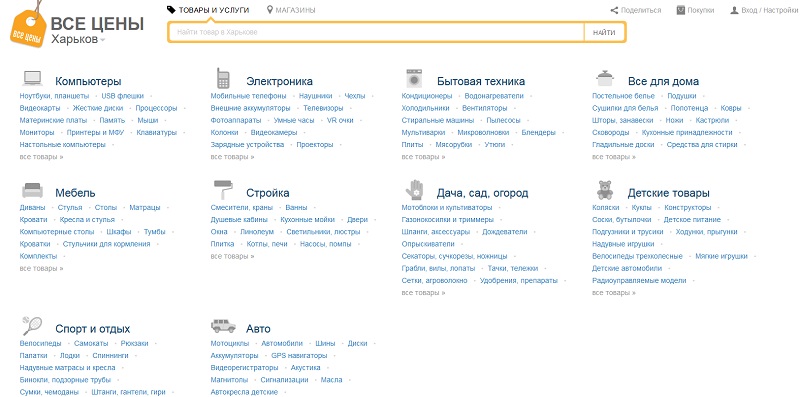Open Видеорегистраторы subcategory link
The height and width of the screenshot is (397, 800).
(244, 367)
